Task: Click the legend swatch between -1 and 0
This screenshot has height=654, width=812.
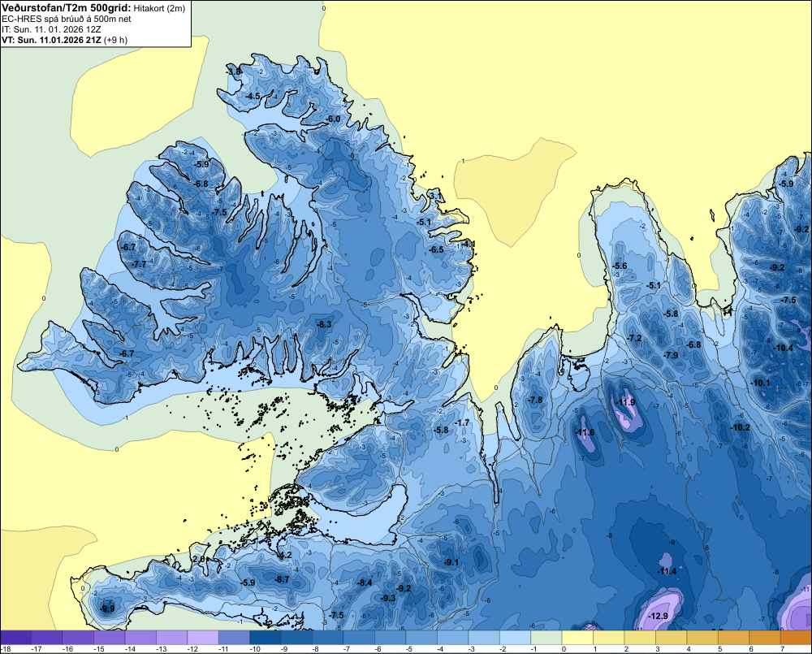Action: pyautogui.click(x=546, y=637)
